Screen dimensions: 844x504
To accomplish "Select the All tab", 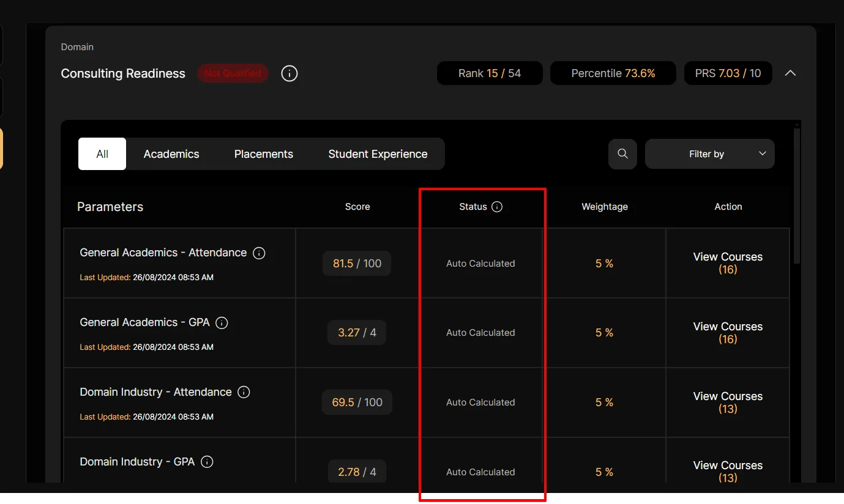I will click(102, 154).
